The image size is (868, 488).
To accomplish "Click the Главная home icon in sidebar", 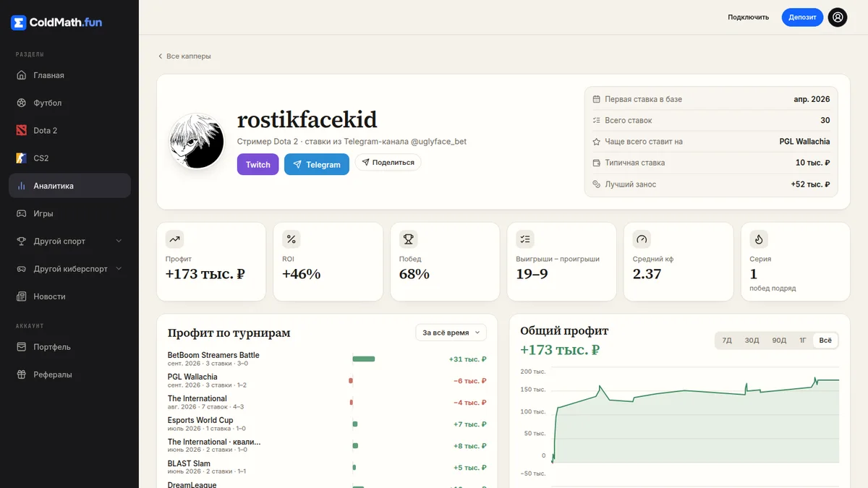I will [20, 75].
